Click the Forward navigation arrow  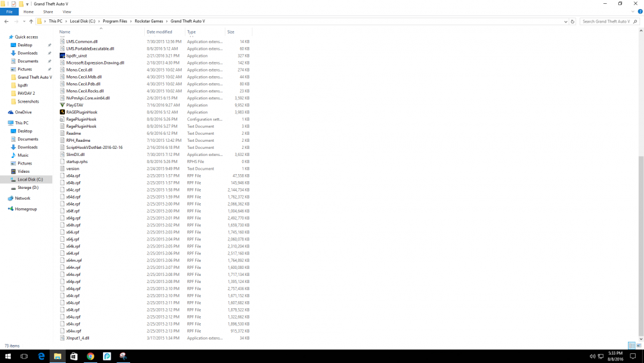pos(16,21)
